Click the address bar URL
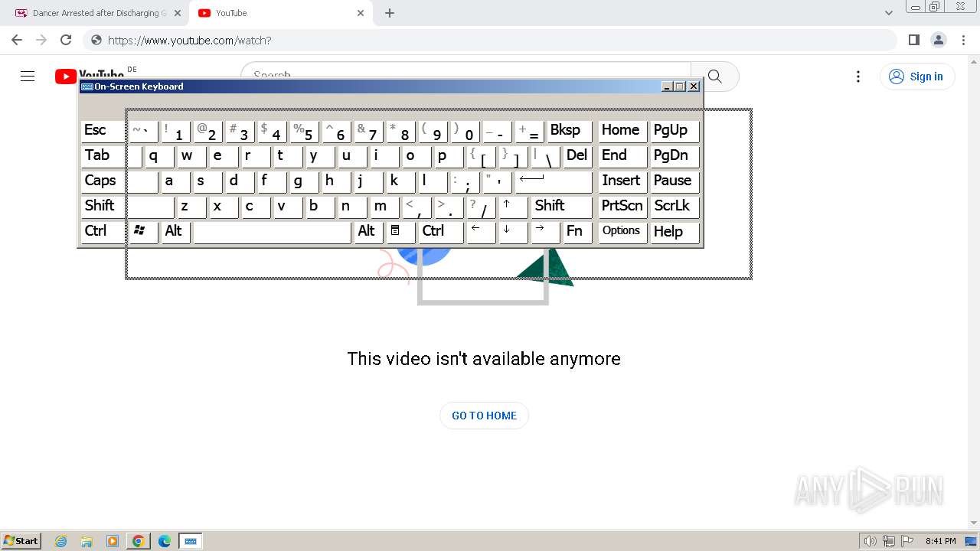This screenshot has height=551, width=980. point(189,40)
